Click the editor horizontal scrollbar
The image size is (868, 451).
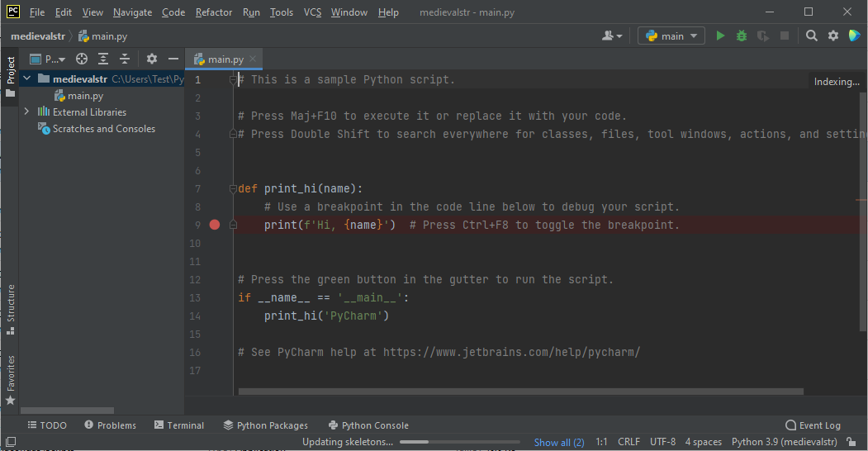pos(521,392)
